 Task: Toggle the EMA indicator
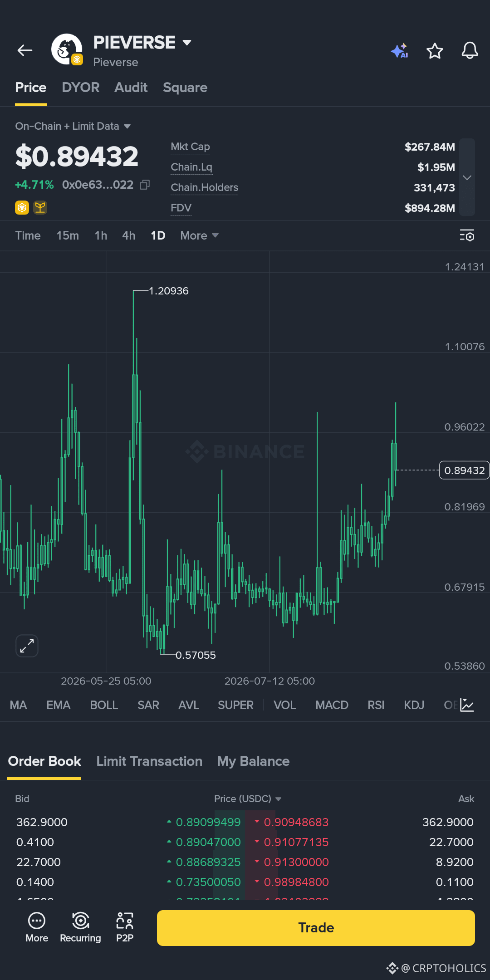pos(59,705)
